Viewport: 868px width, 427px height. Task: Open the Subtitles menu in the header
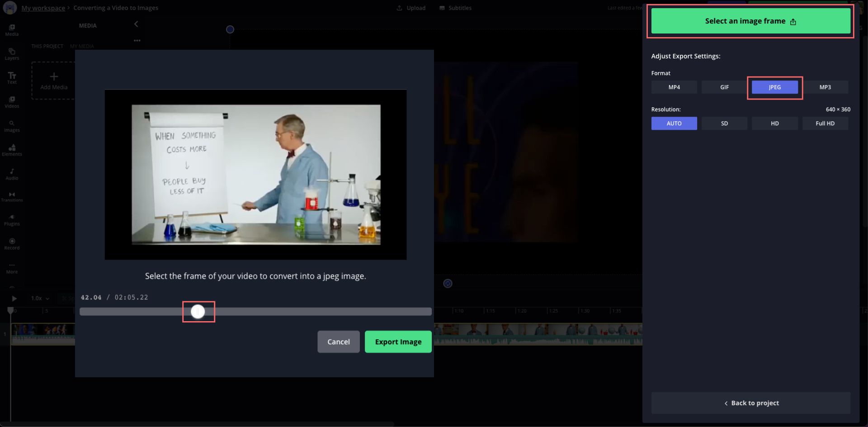tap(455, 8)
